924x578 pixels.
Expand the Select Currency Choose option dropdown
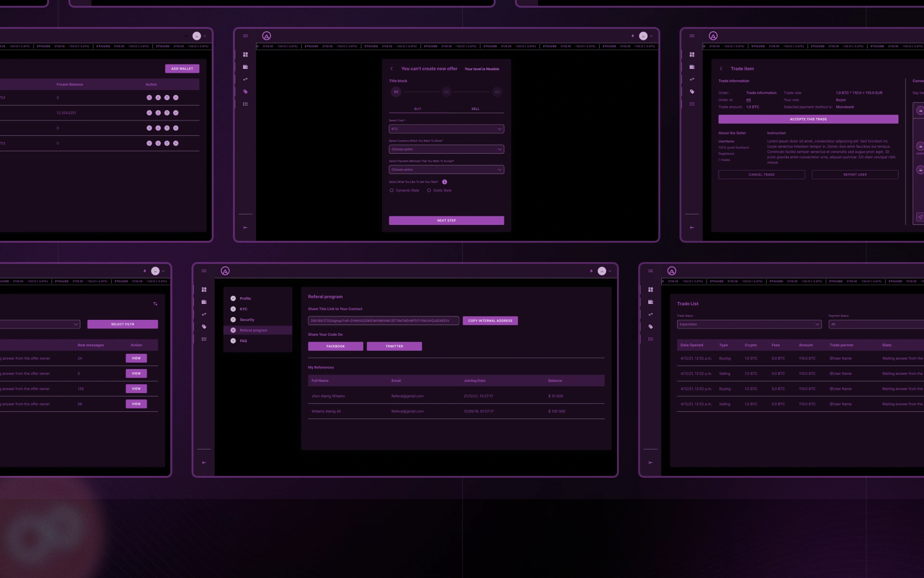446,149
